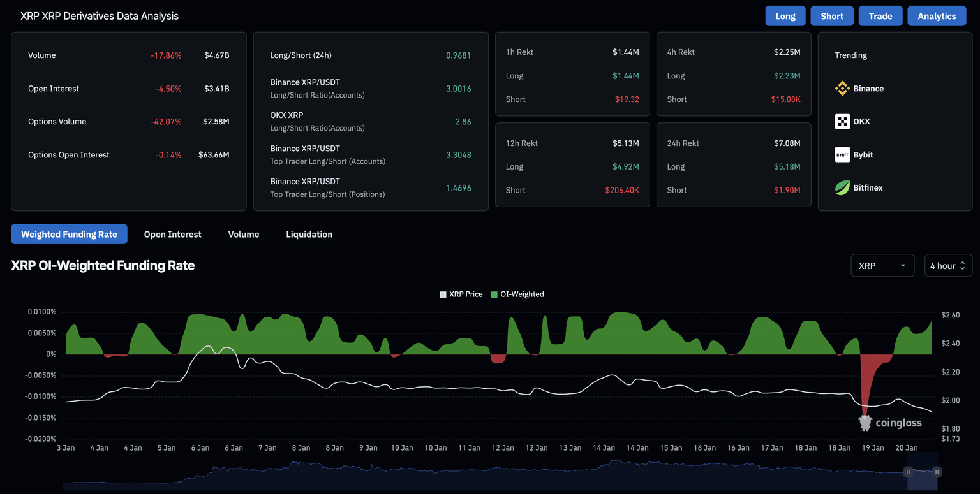Click the Bitfinex leaf icon
Screen dimensions: 980x494
coord(842,188)
